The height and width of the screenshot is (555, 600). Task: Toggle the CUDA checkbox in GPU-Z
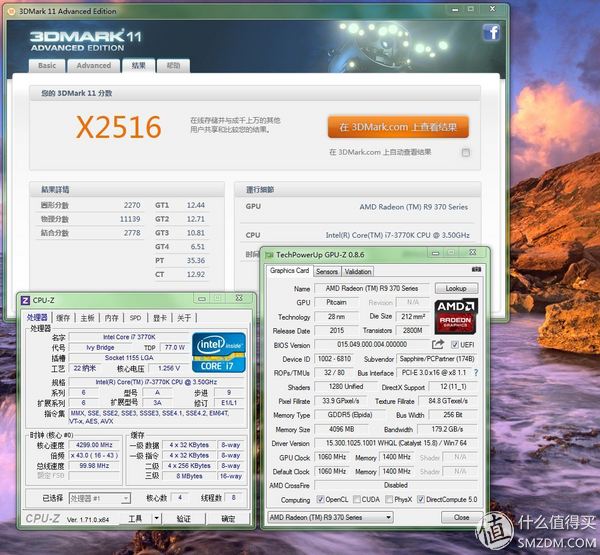[357, 500]
